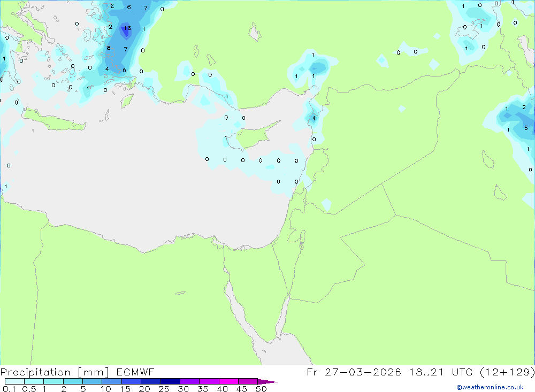Image resolution: width=535 pixels, height=392 pixels.
Task: Click the "5" value at eastern map edge
Action: pos(526,128)
